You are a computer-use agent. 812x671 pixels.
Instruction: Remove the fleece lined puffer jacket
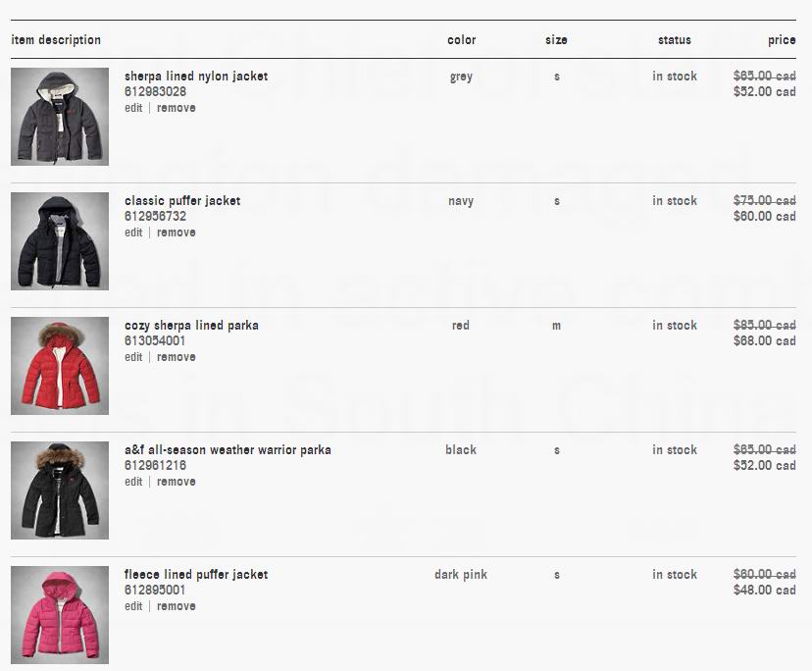point(177,605)
